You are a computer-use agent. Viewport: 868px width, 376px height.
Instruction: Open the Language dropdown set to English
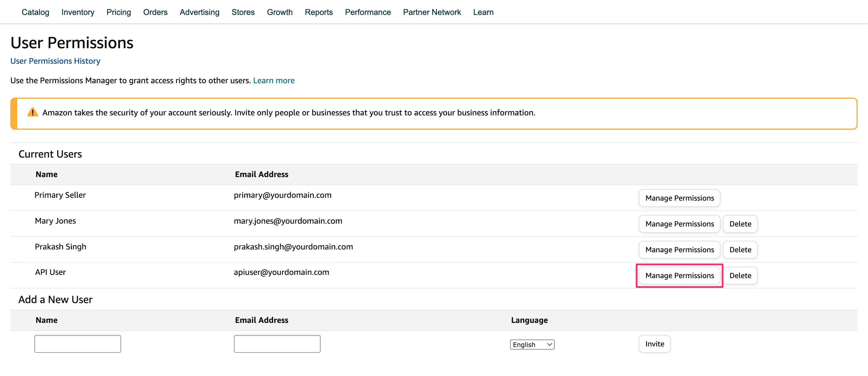532,344
